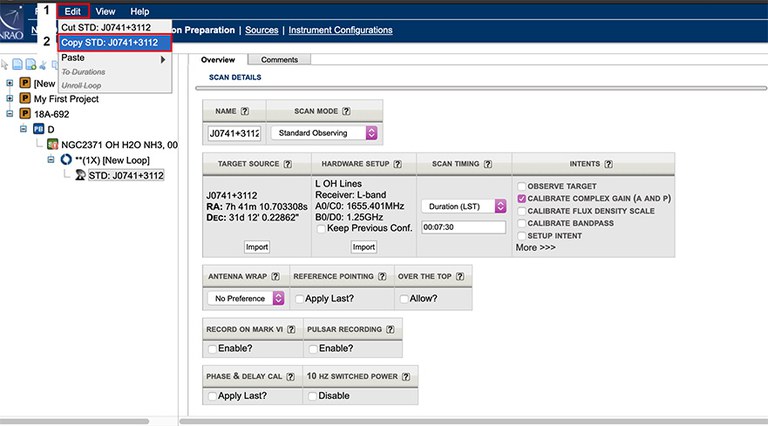Click the 18A-692 project icon
Viewport: 768px width, 426px height.
(25, 114)
